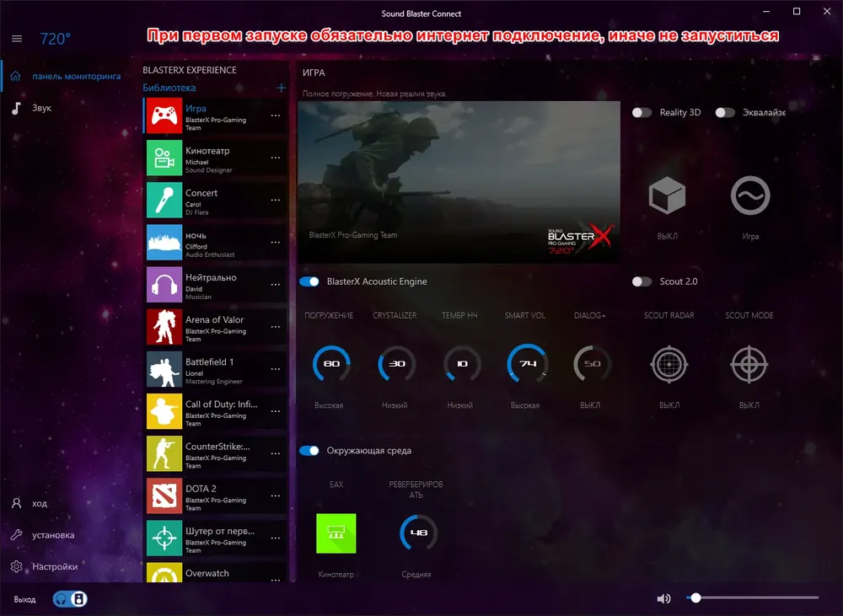The height and width of the screenshot is (616, 843).
Task: Click the home icon for monitoring panel
Action: pyautogui.click(x=15, y=76)
